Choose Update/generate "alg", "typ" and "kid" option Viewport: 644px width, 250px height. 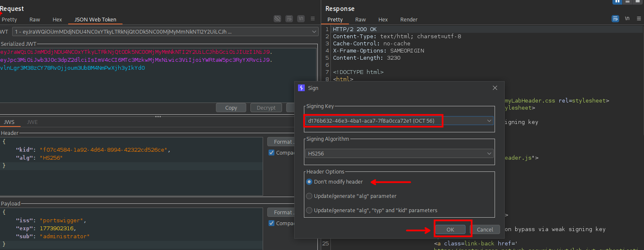pos(309,211)
